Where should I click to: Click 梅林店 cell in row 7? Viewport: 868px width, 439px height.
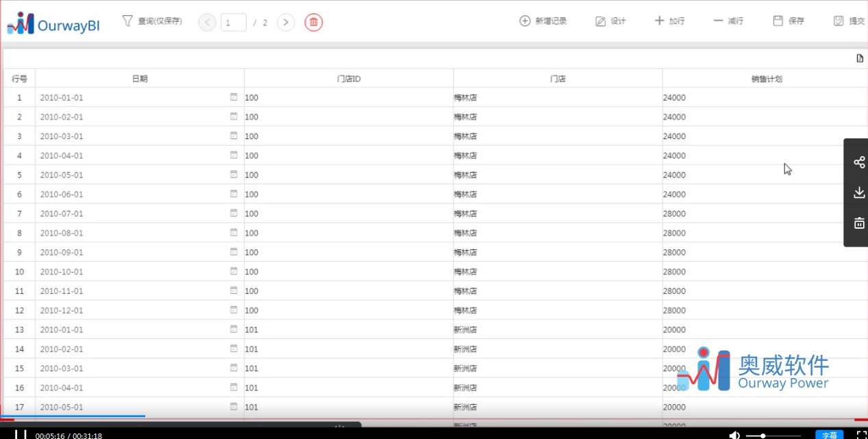click(x=558, y=214)
